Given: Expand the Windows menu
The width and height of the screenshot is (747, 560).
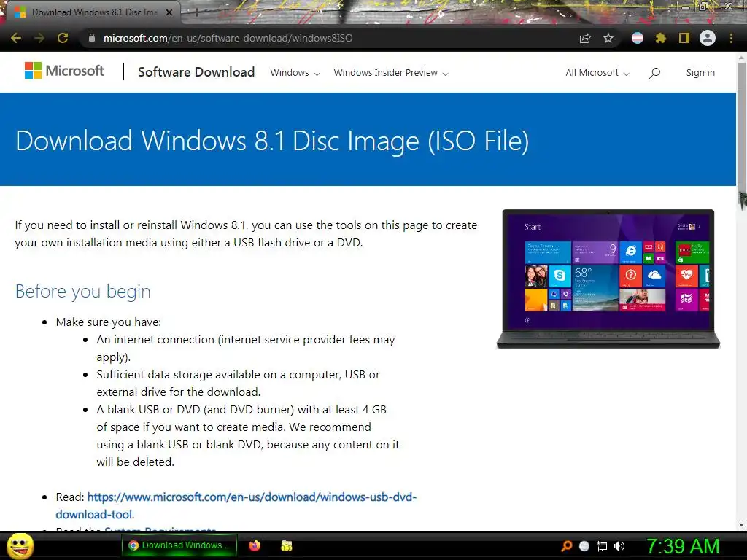Looking at the screenshot, I should click(x=295, y=73).
